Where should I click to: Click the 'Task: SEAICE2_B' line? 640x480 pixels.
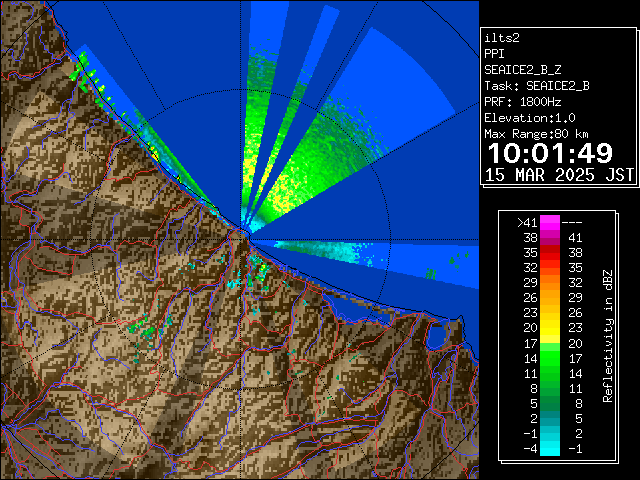coord(537,86)
